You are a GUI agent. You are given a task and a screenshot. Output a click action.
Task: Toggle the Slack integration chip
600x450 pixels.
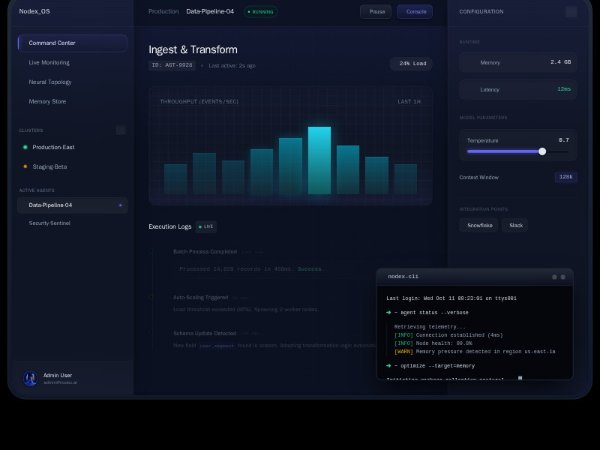click(516, 225)
